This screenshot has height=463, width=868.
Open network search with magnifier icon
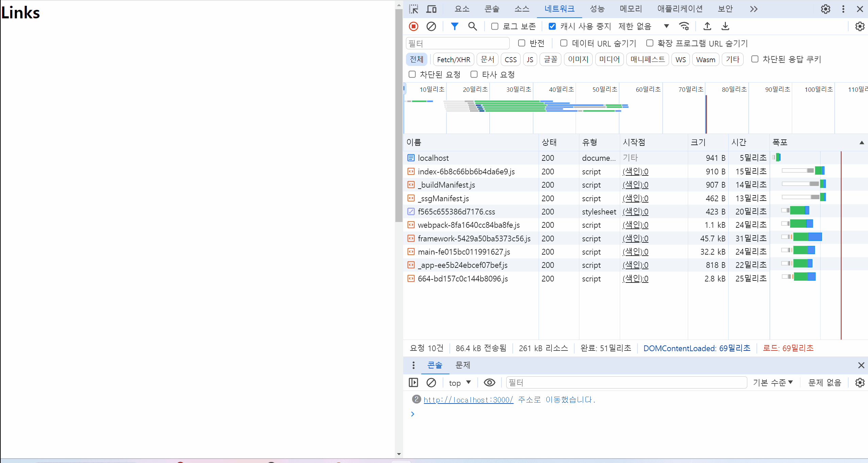click(472, 26)
